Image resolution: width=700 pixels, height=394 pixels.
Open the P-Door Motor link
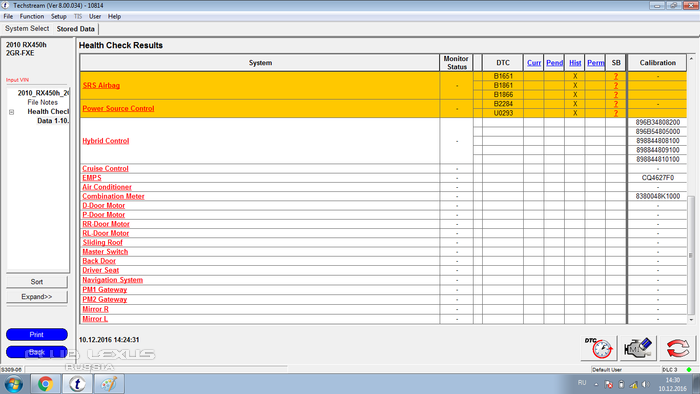103,215
